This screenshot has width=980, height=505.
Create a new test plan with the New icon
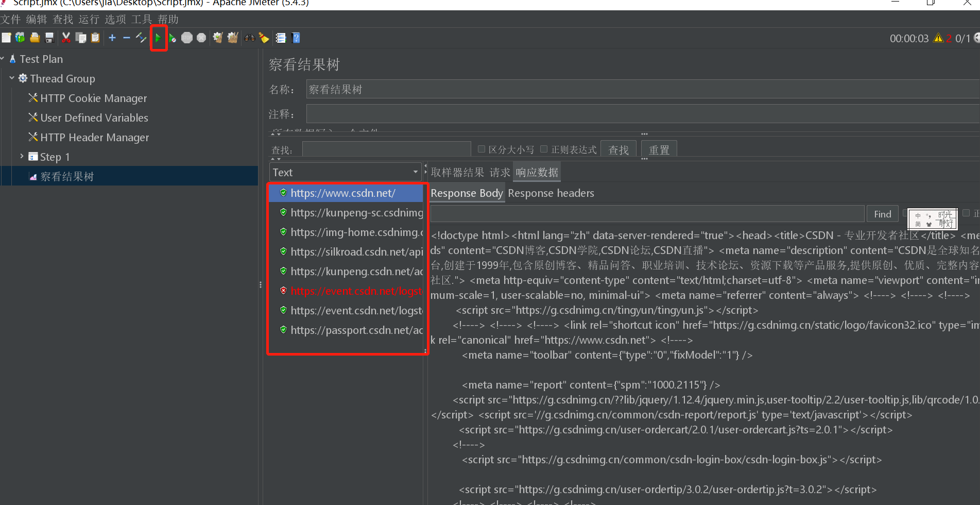coord(6,38)
